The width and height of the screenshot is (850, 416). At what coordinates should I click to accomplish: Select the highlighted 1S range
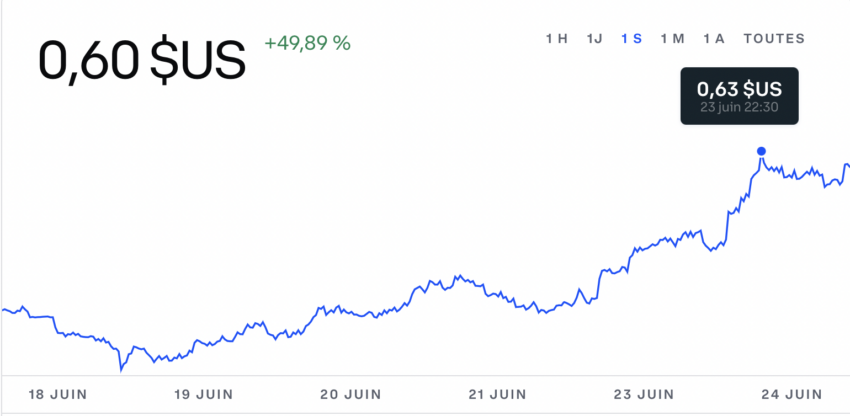click(632, 39)
